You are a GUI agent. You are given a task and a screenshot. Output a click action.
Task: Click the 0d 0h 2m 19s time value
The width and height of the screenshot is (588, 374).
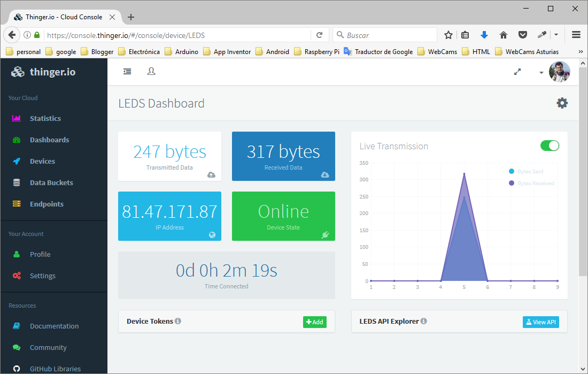[227, 270]
